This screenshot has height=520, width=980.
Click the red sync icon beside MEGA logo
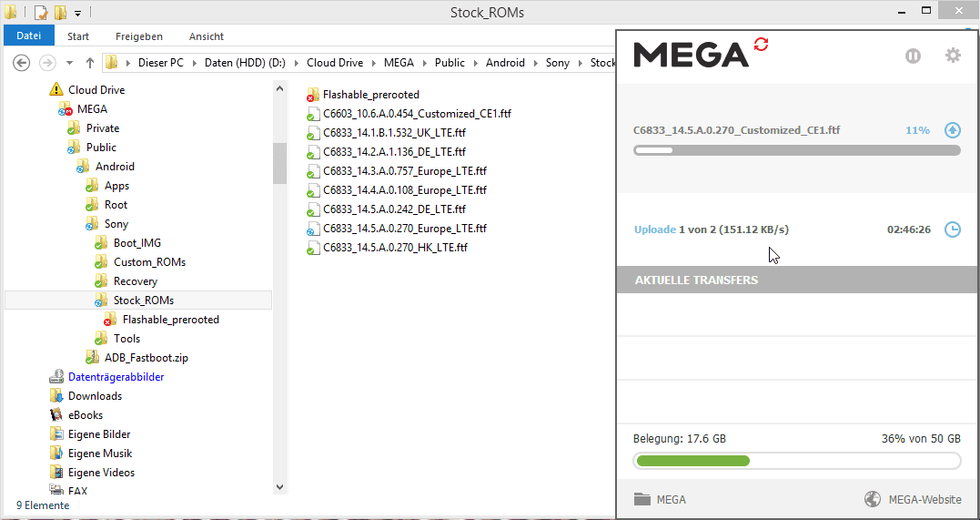[761, 45]
